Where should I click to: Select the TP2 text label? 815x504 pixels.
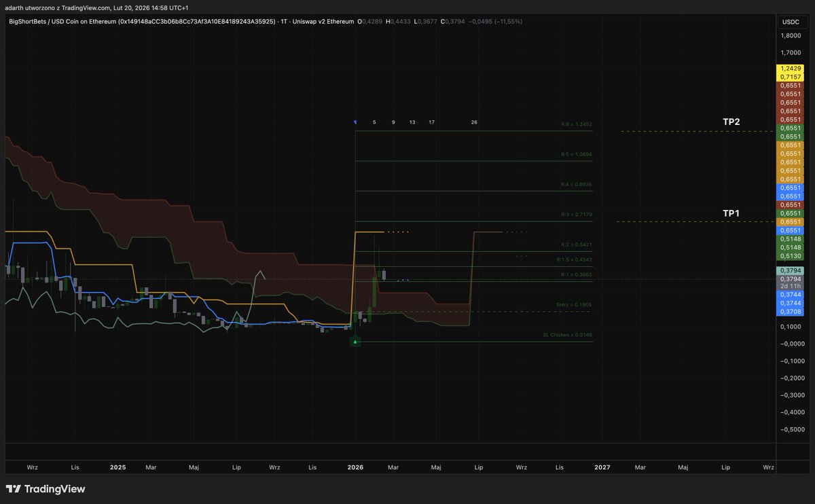tap(731, 122)
